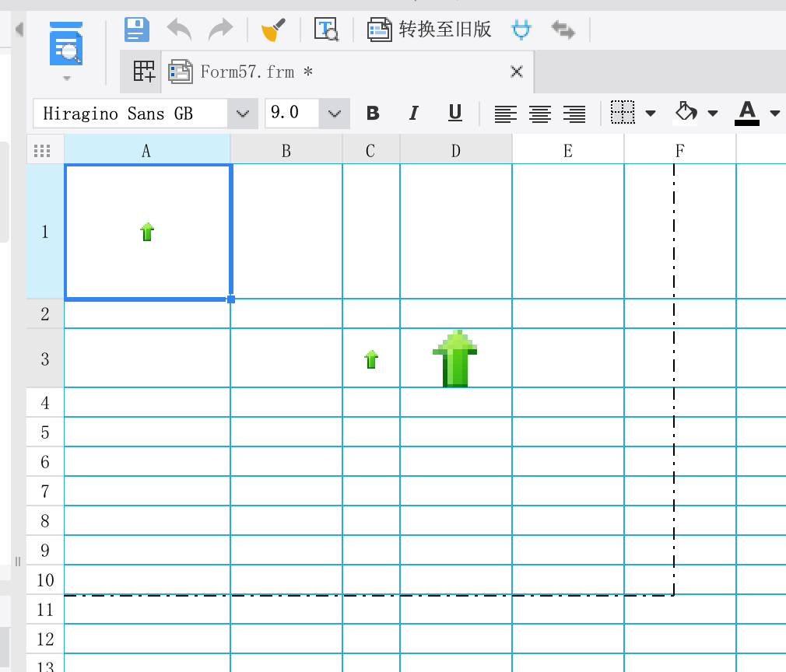Open the large blue preview report icon

(x=66, y=44)
